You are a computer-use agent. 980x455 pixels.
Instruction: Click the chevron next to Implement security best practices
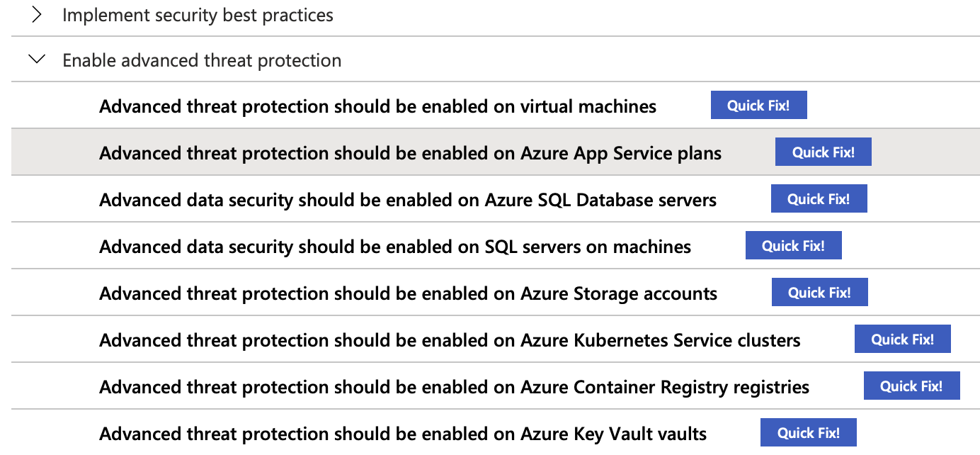37,14
